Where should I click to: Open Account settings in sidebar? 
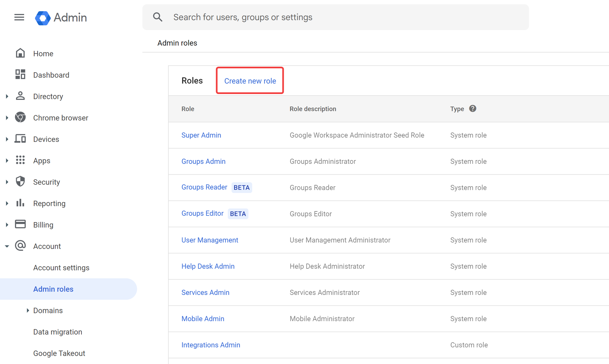point(61,268)
